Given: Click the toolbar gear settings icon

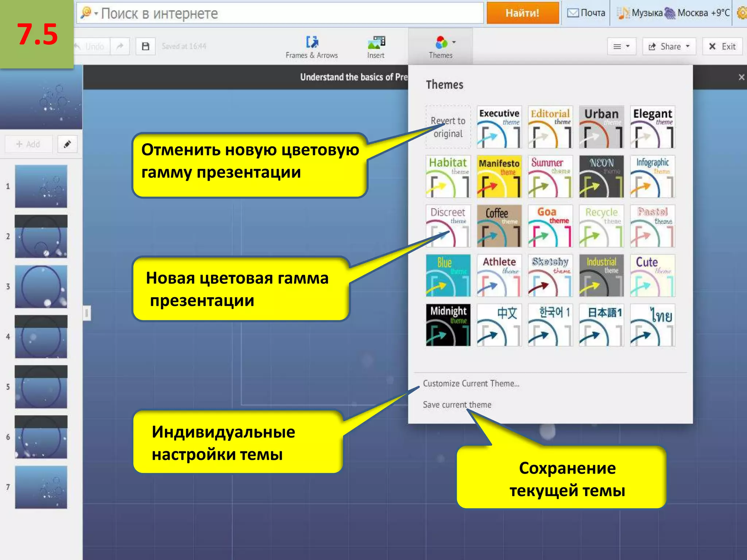Looking at the screenshot, I should click(x=742, y=13).
